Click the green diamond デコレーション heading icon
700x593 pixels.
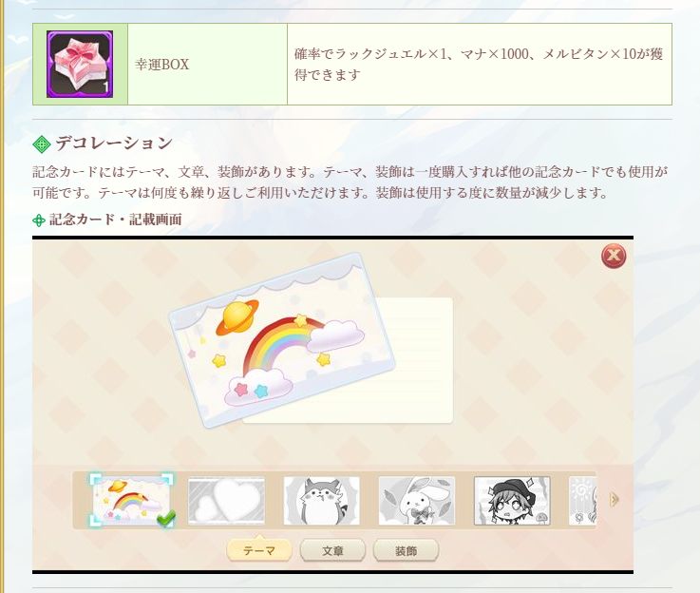[42, 144]
